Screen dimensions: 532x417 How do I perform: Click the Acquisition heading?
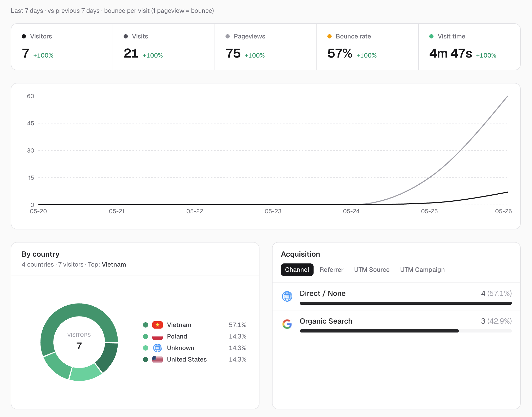[x=300, y=254]
